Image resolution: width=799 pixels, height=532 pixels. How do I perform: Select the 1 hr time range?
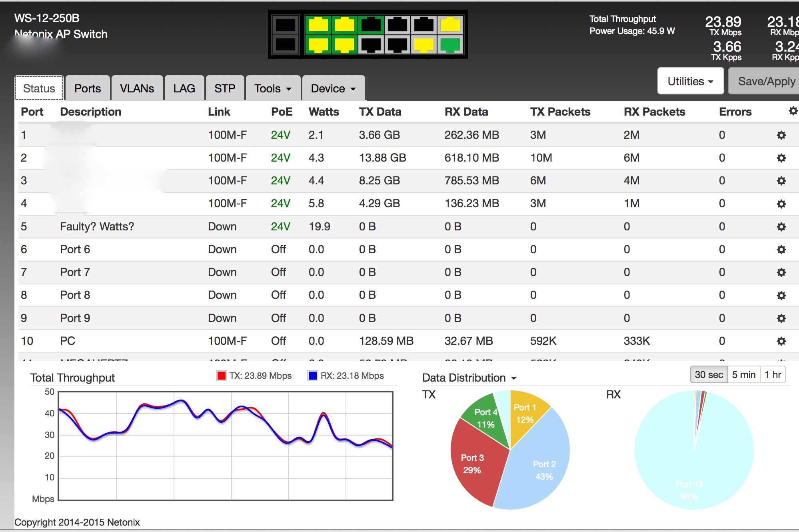773,375
